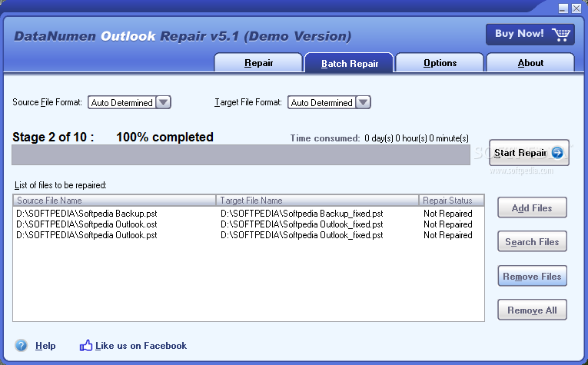The width and height of the screenshot is (588, 365).
Task: Open the Target File Format dropdown arrow
Action: coord(363,102)
